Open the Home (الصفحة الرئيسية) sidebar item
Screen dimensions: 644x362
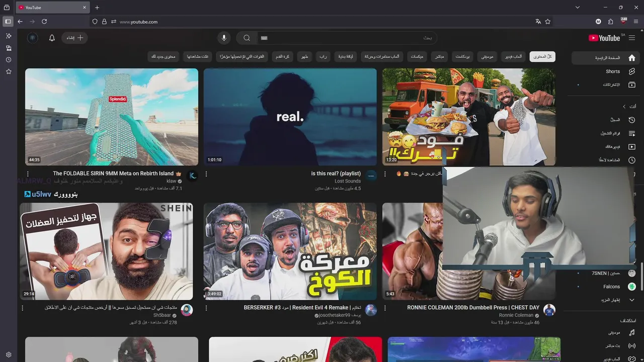pyautogui.click(x=606, y=58)
